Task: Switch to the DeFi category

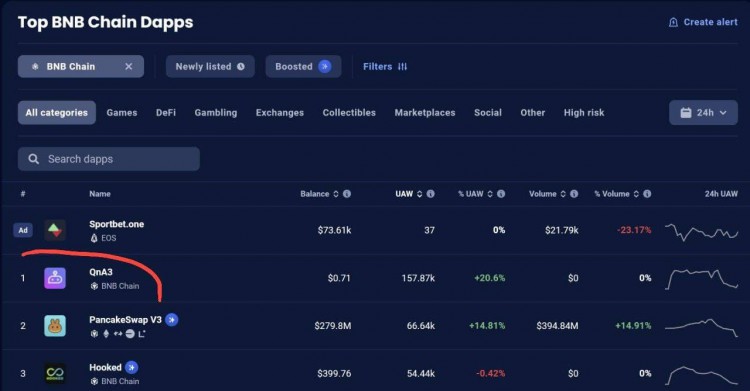Action: pyautogui.click(x=166, y=112)
